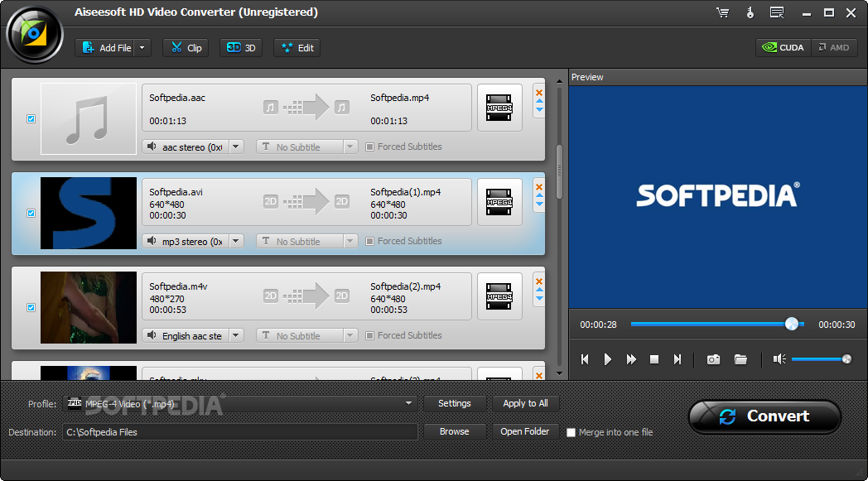Move Softpedia.aac up with the arrow
The width and height of the screenshot is (868, 481).
point(539,102)
